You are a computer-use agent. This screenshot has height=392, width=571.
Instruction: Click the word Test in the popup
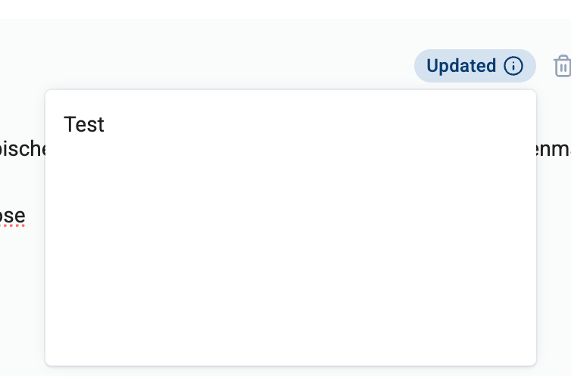point(84,124)
